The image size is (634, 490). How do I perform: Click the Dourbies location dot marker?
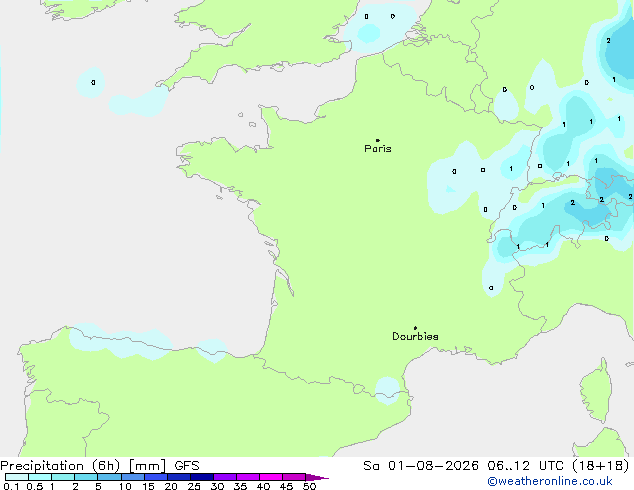tap(415, 328)
